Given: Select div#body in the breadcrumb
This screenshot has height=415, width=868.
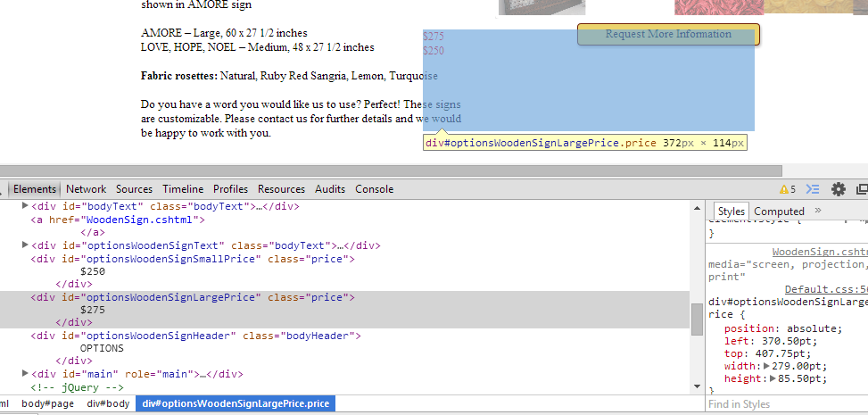Looking at the screenshot, I should click(x=108, y=403).
